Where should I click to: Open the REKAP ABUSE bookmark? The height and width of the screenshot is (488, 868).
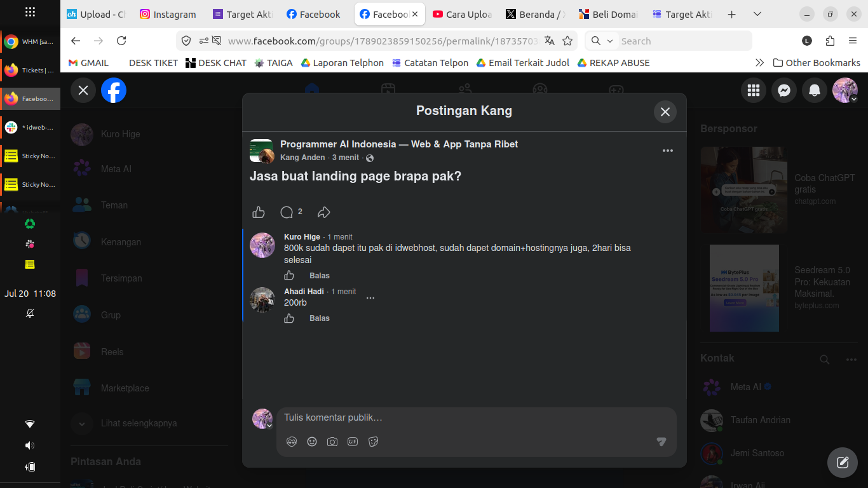click(613, 62)
